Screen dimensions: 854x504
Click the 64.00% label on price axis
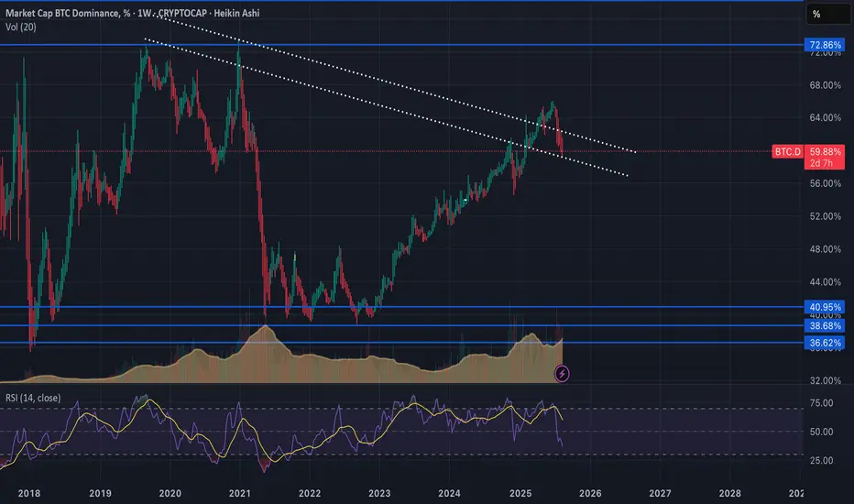[x=827, y=118]
